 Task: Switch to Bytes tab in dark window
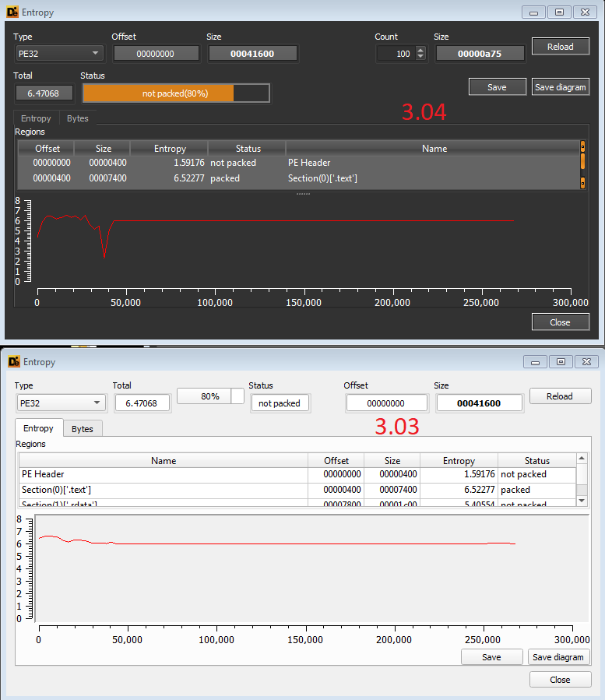tap(78, 118)
